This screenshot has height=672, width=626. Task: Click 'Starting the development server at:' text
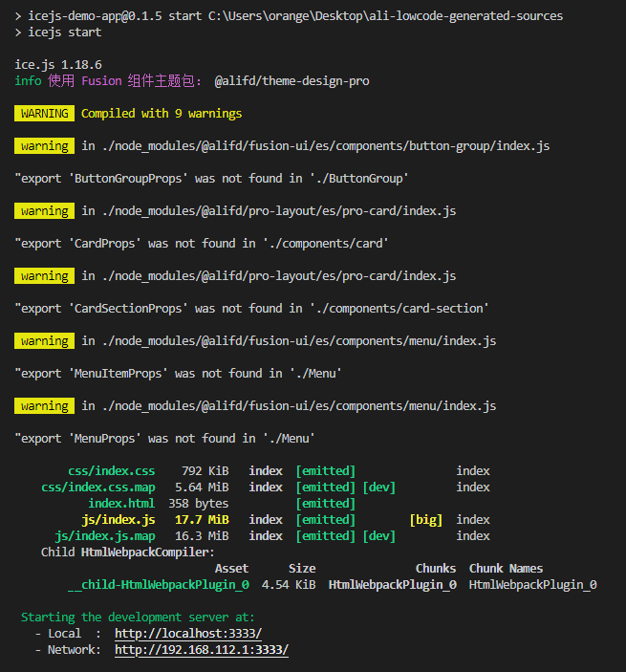(x=138, y=618)
